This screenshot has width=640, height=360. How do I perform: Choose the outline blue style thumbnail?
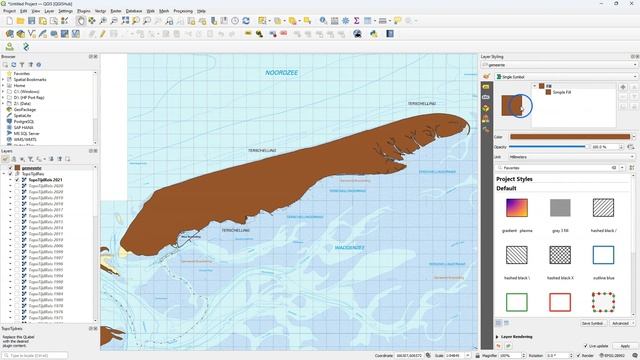click(x=603, y=255)
